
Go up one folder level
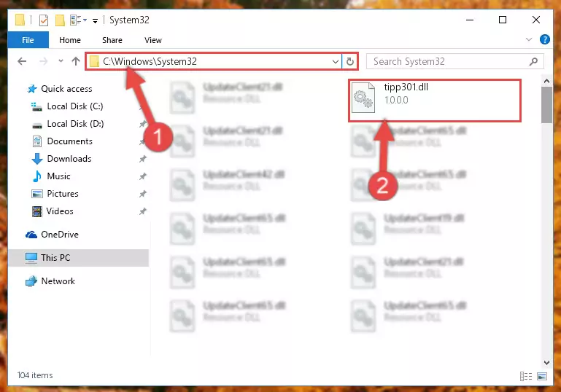click(x=75, y=61)
